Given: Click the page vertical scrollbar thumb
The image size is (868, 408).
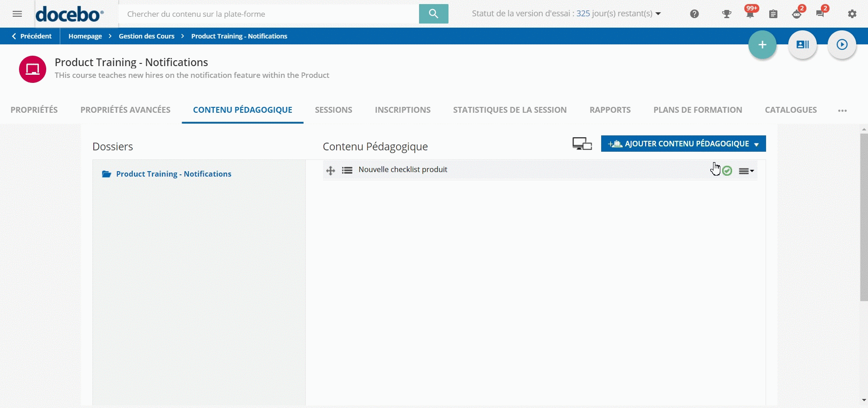Looking at the screenshot, I should pyautogui.click(x=864, y=217).
